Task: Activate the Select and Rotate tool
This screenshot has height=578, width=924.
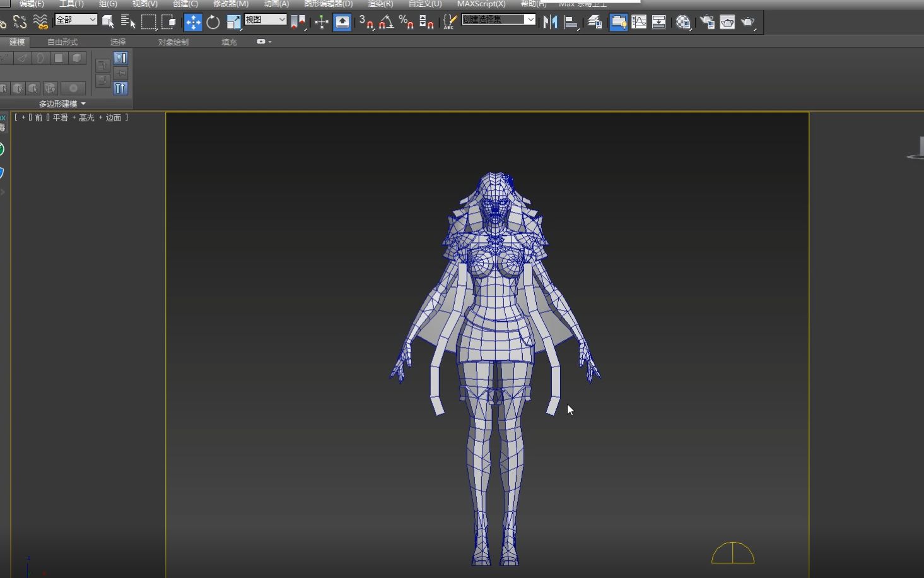Action: pyautogui.click(x=213, y=22)
